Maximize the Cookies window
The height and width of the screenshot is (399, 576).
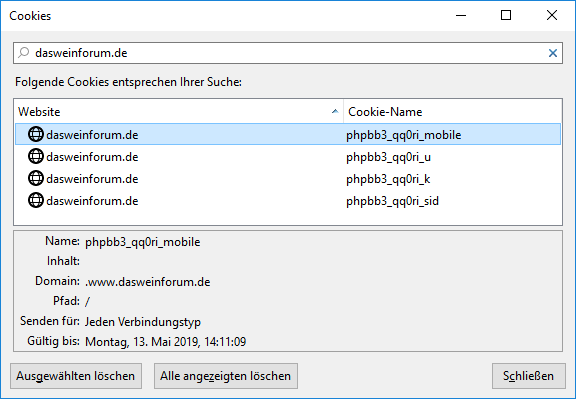506,15
